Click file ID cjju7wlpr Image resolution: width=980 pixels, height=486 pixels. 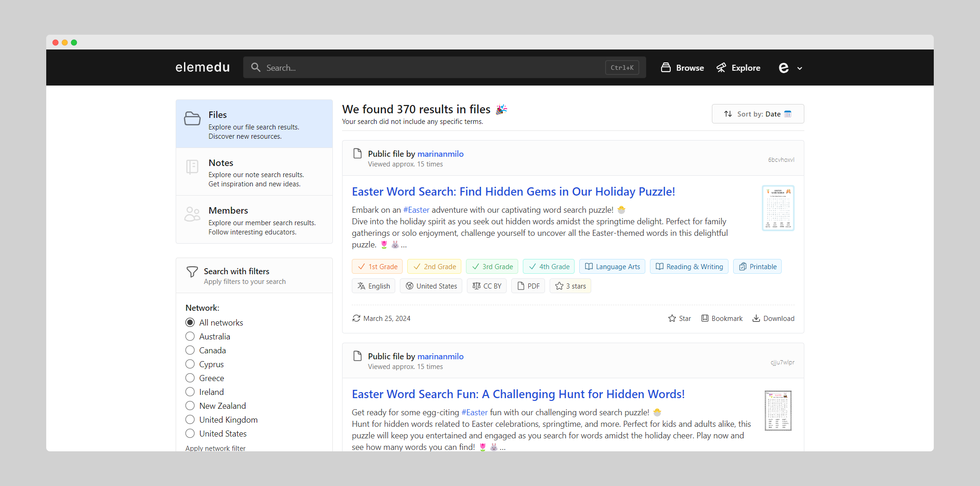783,363
